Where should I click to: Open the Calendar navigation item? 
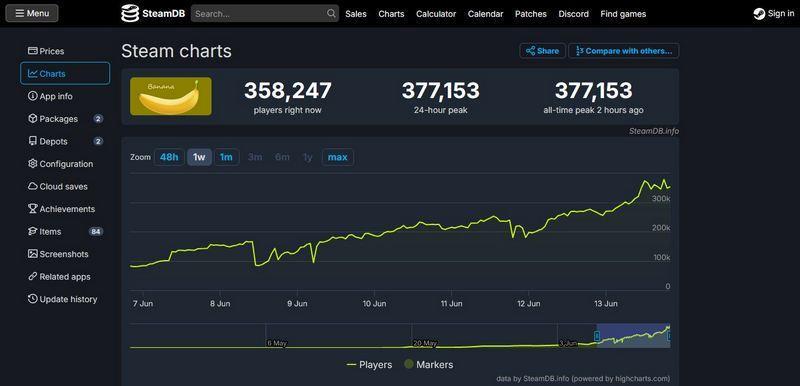click(x=485, y=14)
